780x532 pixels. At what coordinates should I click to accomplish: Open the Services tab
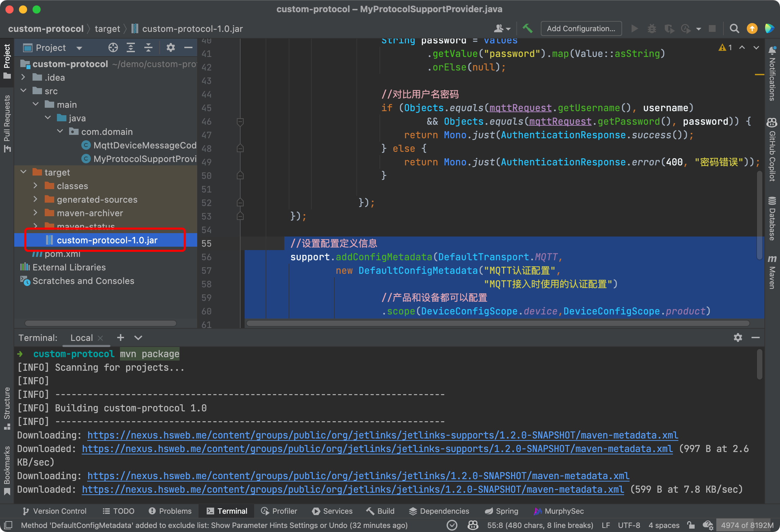[x=332, y=511]
